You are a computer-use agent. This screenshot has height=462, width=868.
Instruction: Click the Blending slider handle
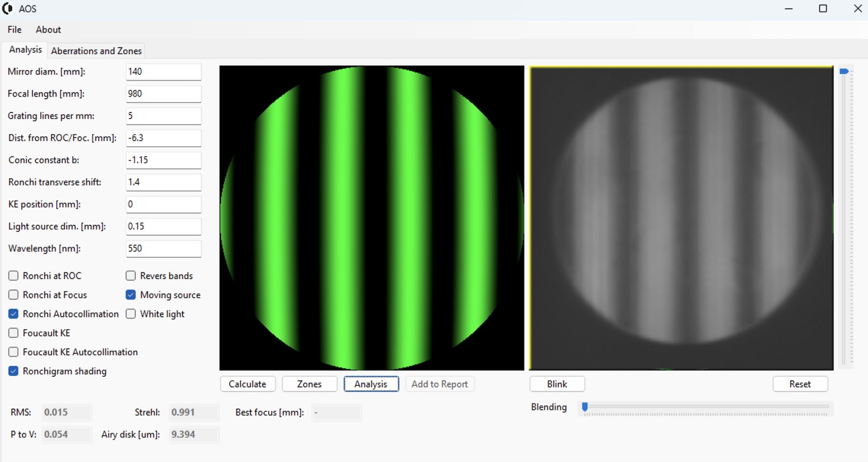point(585,407)
